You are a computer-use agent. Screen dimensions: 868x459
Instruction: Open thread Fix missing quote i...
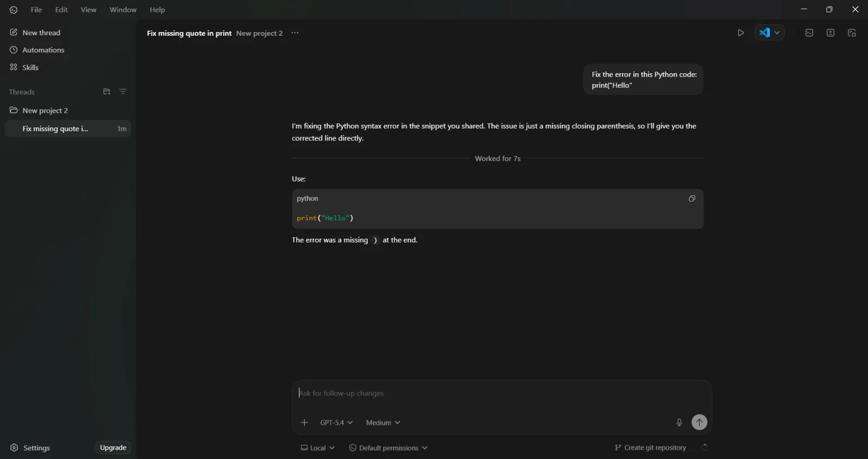(68, 129)
